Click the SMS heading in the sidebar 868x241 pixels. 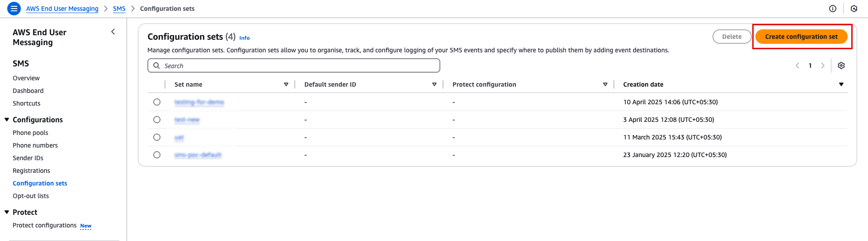pos(21,64)
